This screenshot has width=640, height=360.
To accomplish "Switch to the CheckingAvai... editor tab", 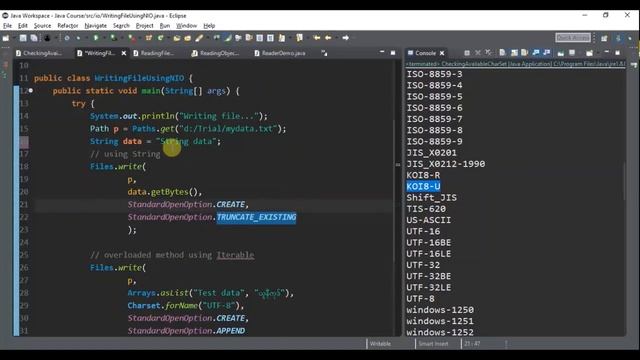I will [39, 53].
